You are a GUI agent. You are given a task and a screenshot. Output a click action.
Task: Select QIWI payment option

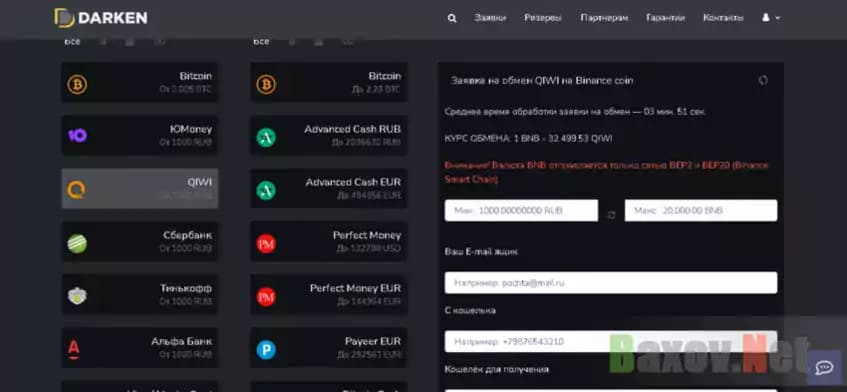click(140, 188)
